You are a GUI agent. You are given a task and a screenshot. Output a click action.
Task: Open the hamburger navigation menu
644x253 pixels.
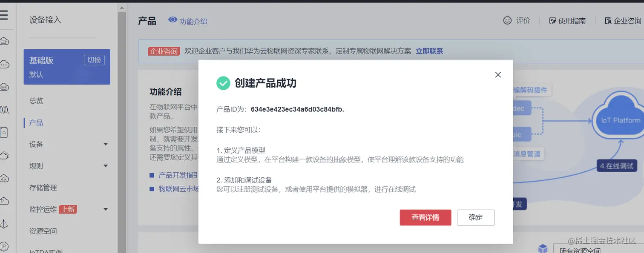[3, 15]
